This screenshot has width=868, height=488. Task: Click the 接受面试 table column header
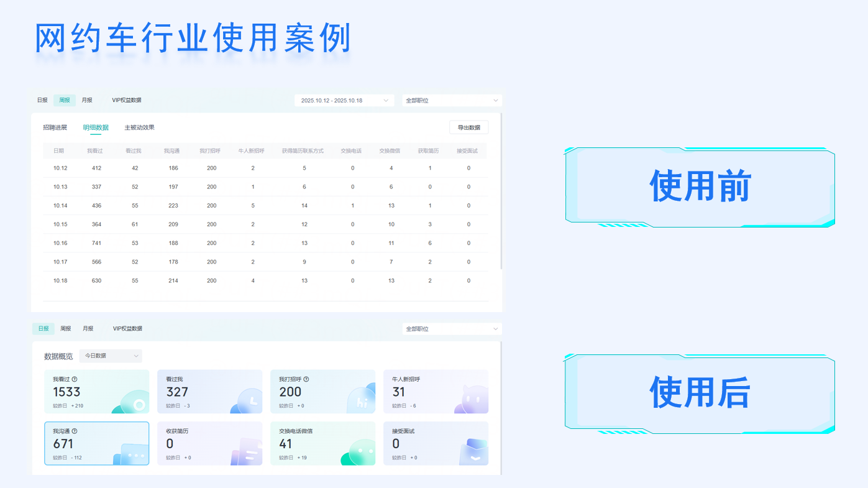467,151
